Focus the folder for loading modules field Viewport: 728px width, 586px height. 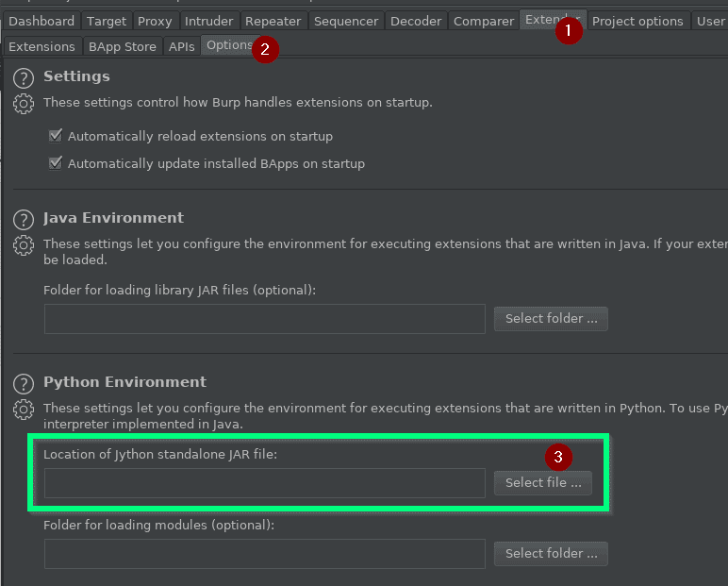coord(265,554)
